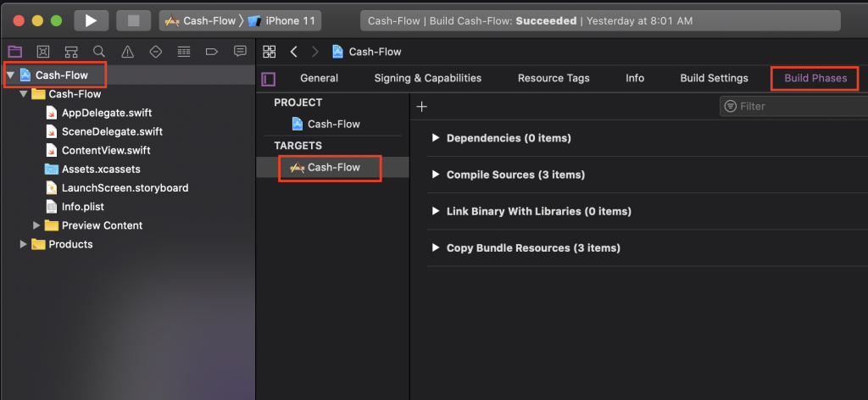
Task: Expand the Compile Sources (3 items) phase
Action: [436, 175]
